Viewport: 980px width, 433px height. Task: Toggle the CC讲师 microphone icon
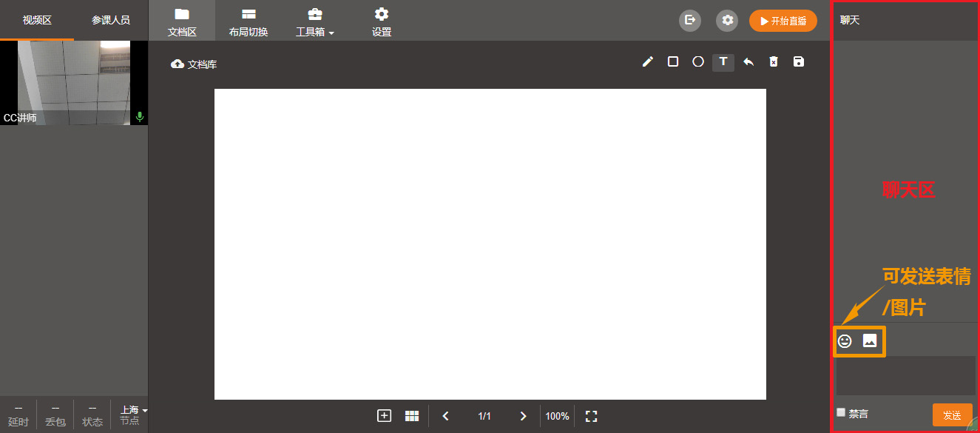coord(140,117)
